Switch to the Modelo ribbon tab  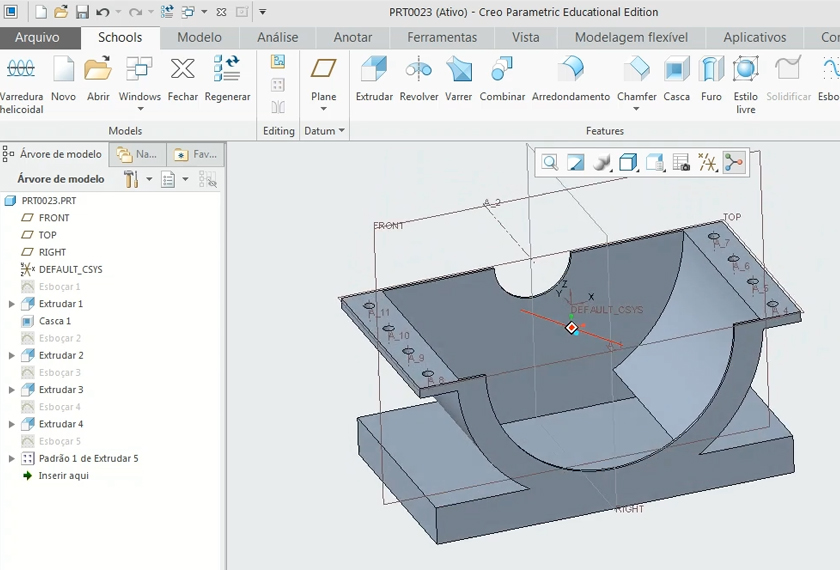click(199, 38)
